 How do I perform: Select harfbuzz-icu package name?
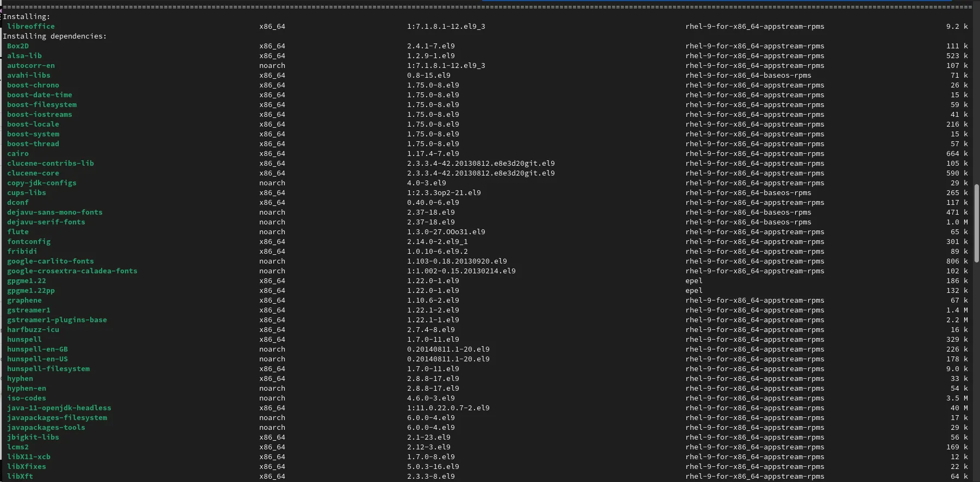point(33,329)
